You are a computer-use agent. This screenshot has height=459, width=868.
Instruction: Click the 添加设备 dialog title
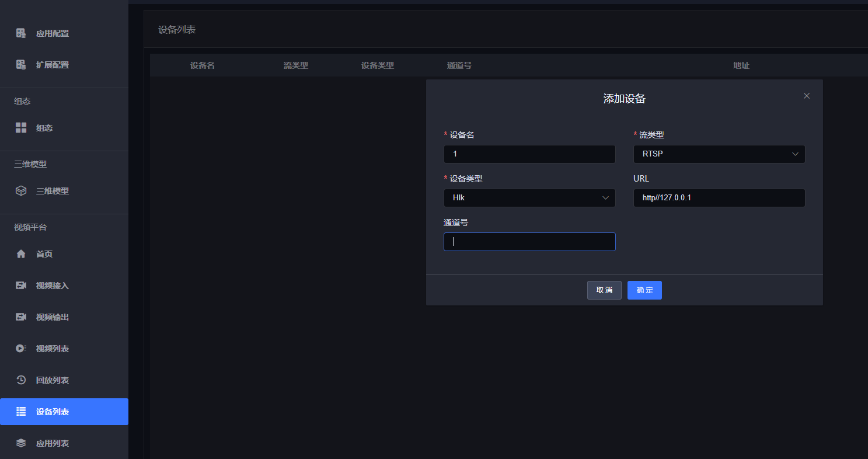[x=625, y=99]
